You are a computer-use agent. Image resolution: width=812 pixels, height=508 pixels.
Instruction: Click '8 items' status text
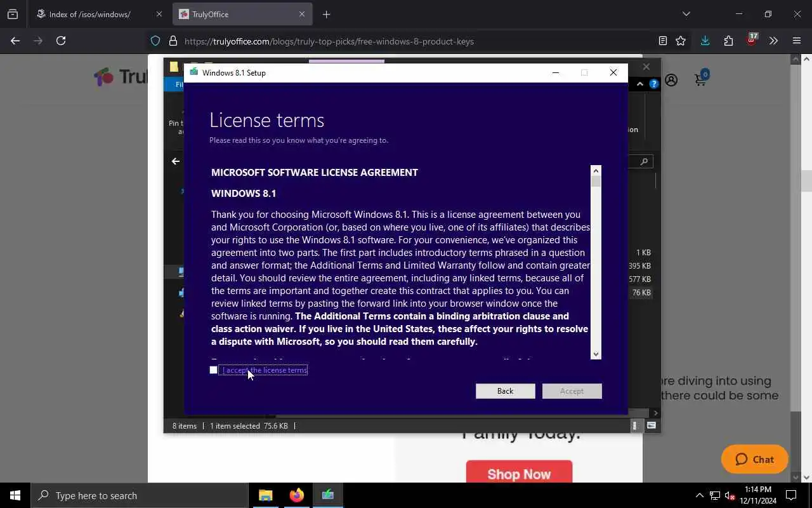[x=185, y=426]
